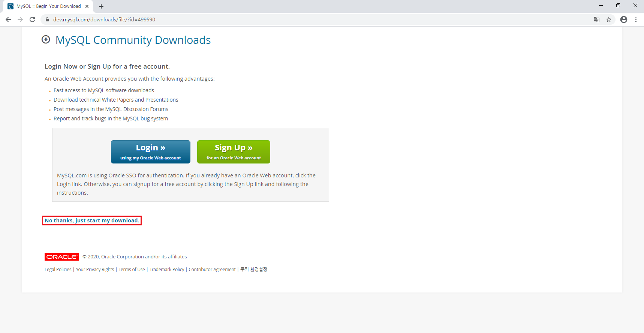The image size is (644, 333).
Task: Open the Korean cookie settings (쿠키 환경설정) link
Action: [254, 270]
